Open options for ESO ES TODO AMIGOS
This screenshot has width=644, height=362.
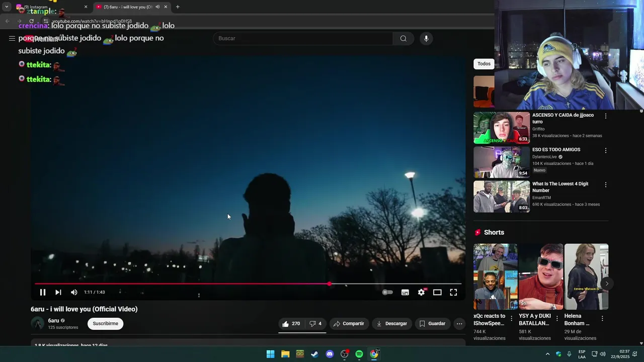(606, 150)
